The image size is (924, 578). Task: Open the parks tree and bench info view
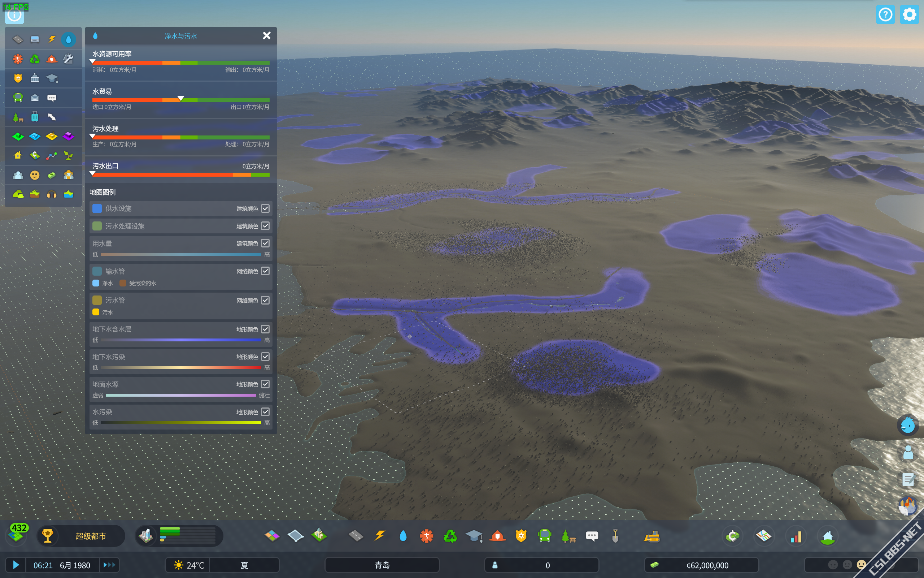click(x=18, y=117)
